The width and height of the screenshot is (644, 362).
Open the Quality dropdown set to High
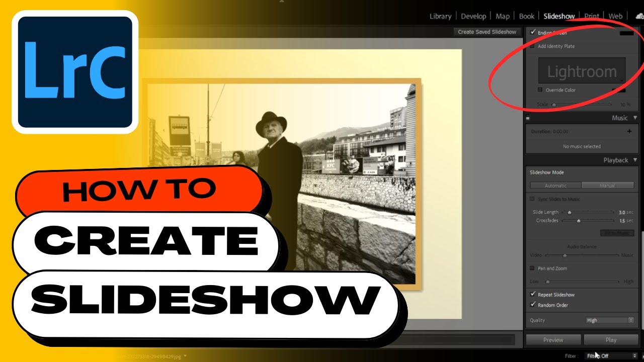tap(610, 320)
